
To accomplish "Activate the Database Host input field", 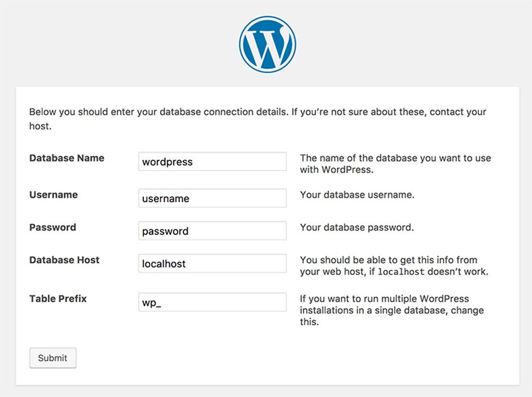I will click(x=212, y=263).
